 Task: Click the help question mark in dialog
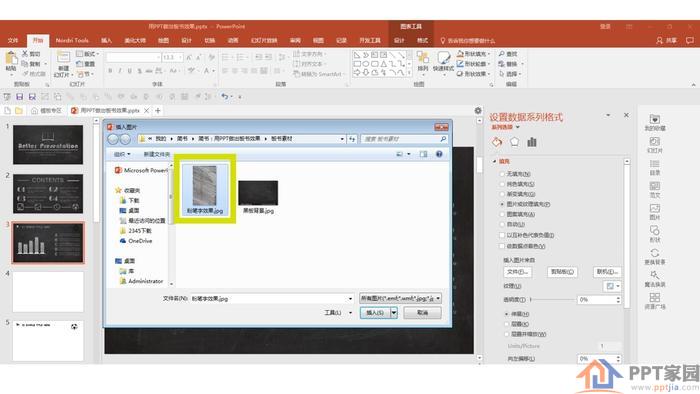point(439,154)
